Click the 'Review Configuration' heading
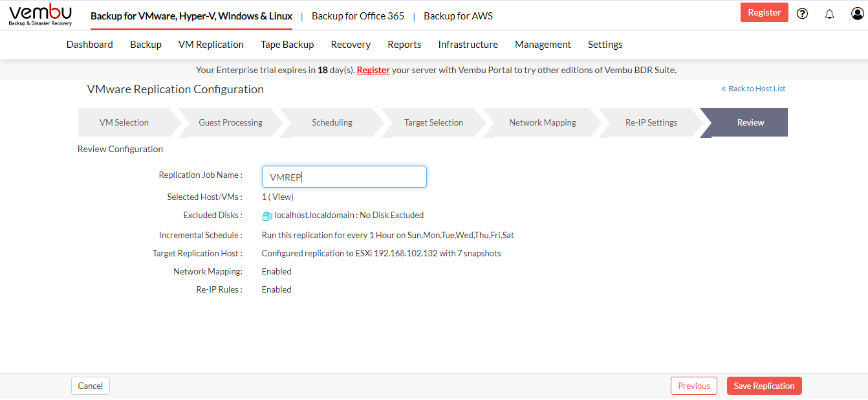868x400 pixels. (x=120, y=149)
